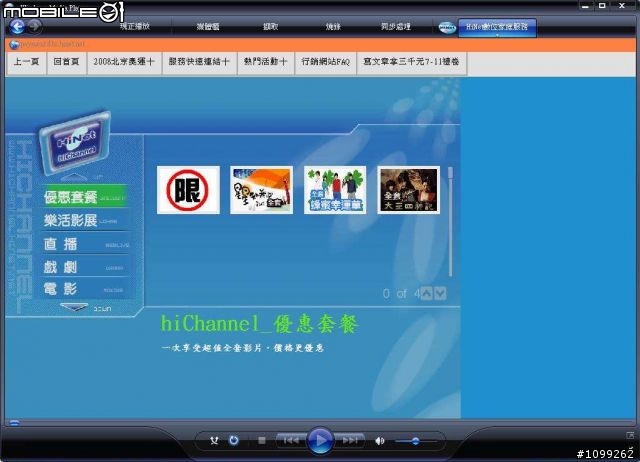The width and height of the screenshot is (640, 462).
Task: Click the volume slider
Action: pos(416,441)
